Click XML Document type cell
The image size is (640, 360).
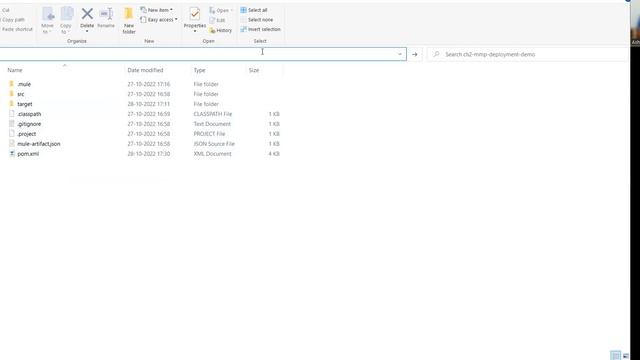click(212, 154)
